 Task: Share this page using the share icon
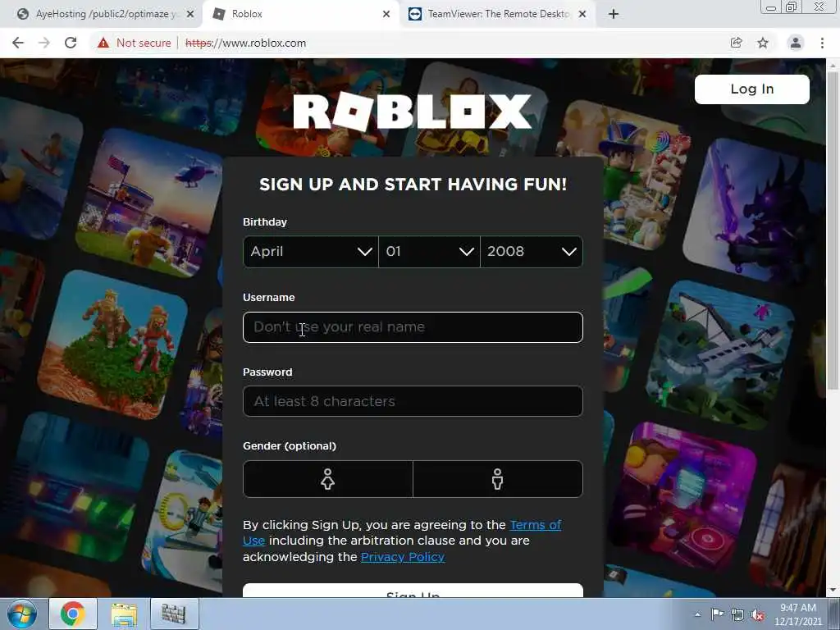tap(737, 43)
